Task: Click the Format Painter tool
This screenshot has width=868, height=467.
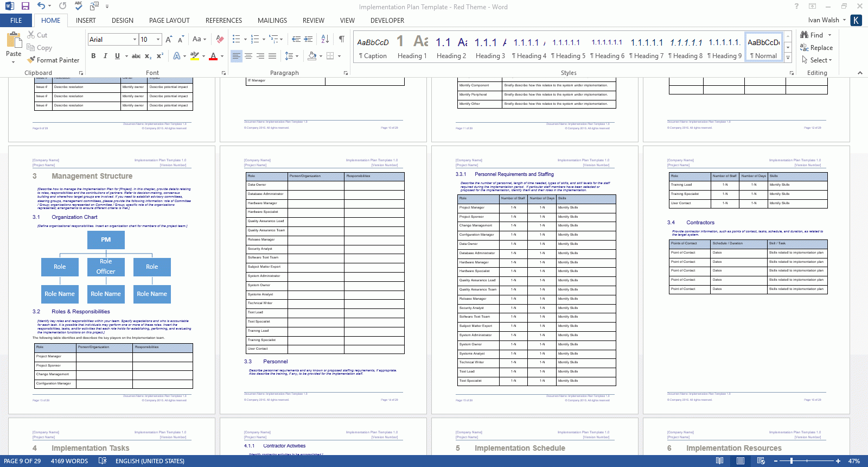Action: pos(53,60)
